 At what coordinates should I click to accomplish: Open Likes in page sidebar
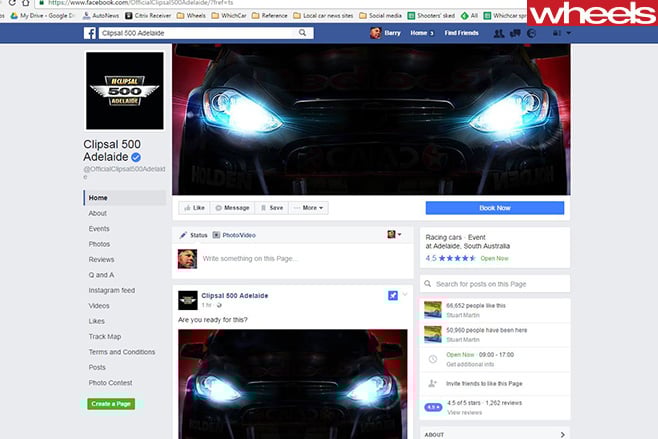coord(97,321)
